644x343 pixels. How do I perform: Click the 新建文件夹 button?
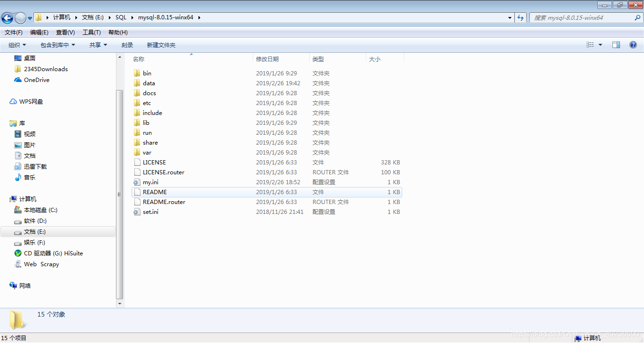tap(161, 45)
